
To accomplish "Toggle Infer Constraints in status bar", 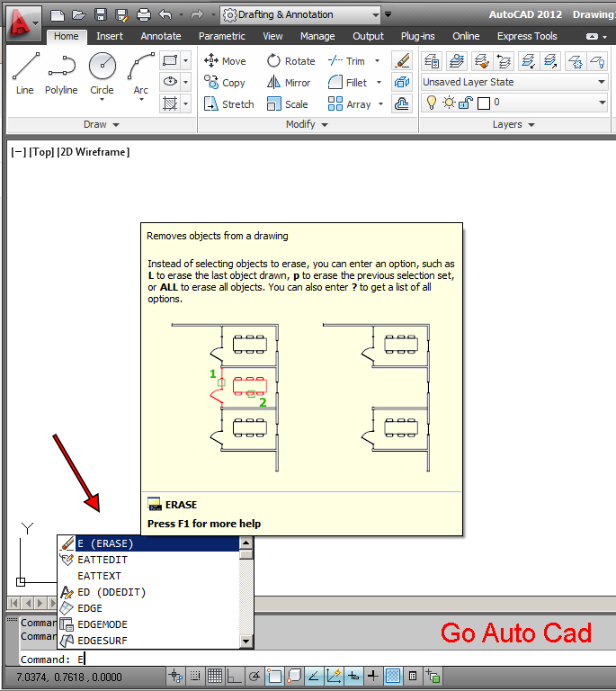I will pyautogui.click(x=175, y=676).
